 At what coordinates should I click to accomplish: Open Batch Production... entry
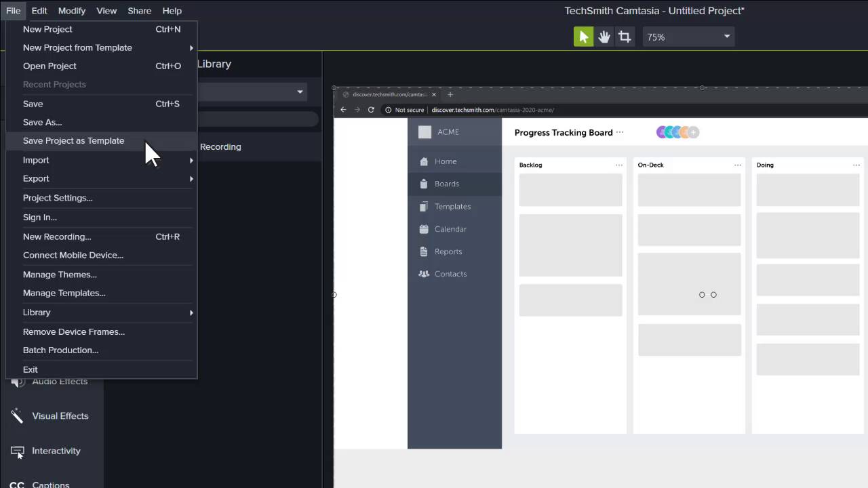pyautogui.click(x=101, y=350)
